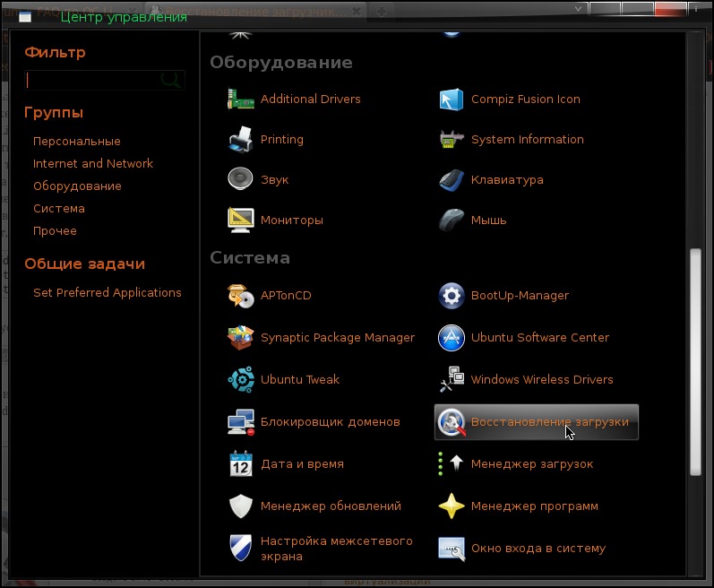Screen dimensions: 714x588
Task: Open the Ubuntu Software Center icon
Action: click(x=451, y=338)
